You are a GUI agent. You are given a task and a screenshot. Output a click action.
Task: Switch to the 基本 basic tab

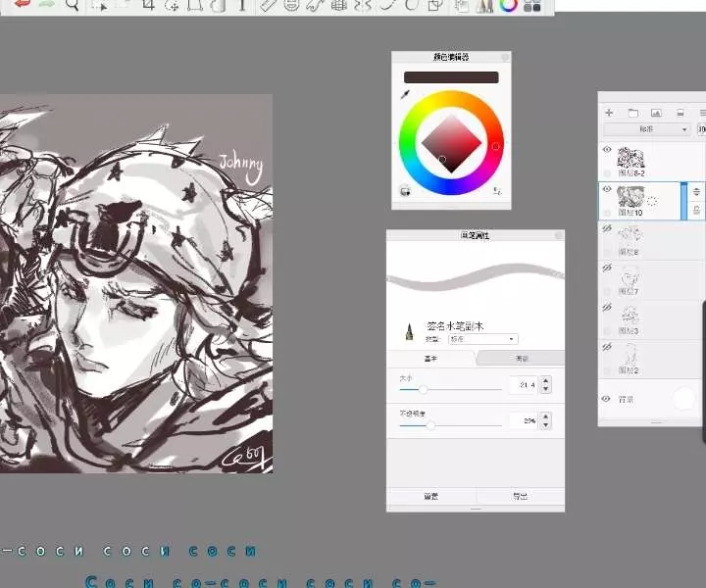(x=430, y=359)
